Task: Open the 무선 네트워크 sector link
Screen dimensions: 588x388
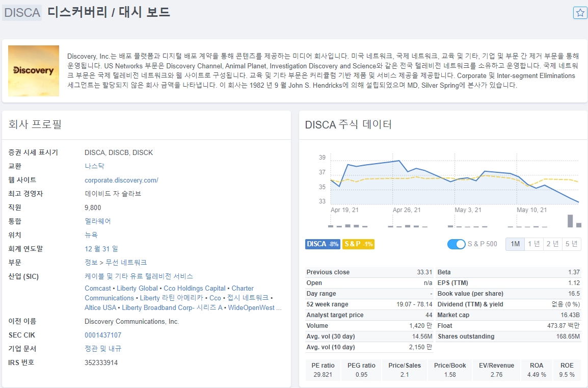Action: (126, 262)
